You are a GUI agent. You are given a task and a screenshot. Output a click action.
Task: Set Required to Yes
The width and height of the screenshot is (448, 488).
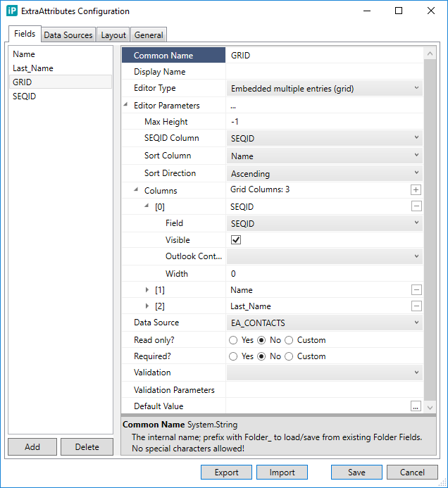(x=233, y=356)
